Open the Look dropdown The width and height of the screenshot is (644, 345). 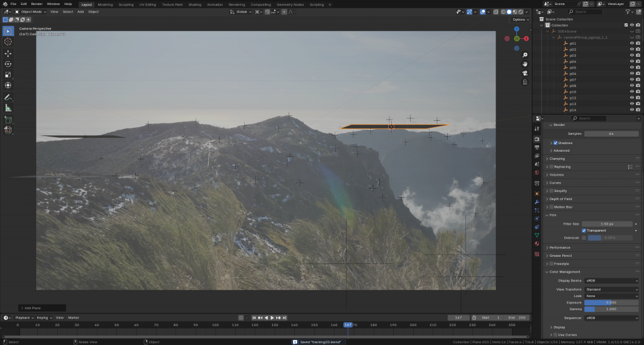(x=611, y=296)
